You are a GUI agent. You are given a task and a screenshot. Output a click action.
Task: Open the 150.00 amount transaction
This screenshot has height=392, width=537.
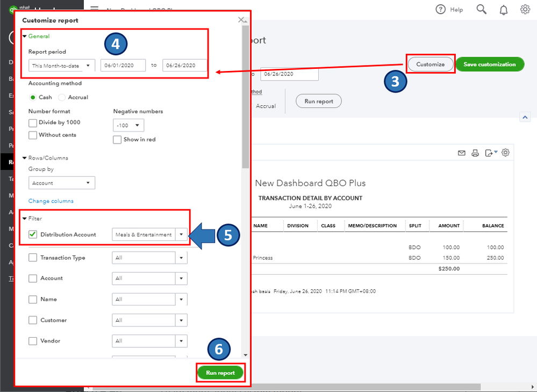pyautogui.click(x=451, y=258)
